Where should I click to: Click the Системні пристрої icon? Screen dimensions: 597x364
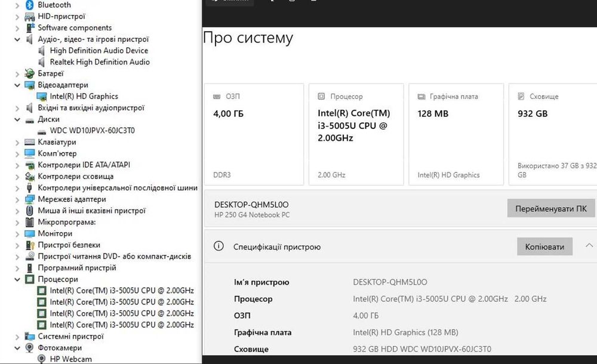coord(30,336)
